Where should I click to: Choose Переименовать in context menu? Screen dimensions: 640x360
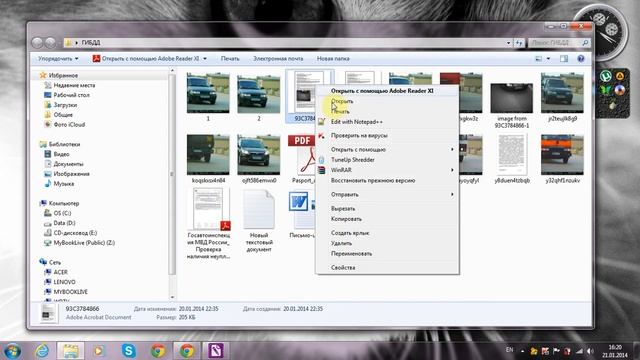pyautogui.click(x=387, y=253)
